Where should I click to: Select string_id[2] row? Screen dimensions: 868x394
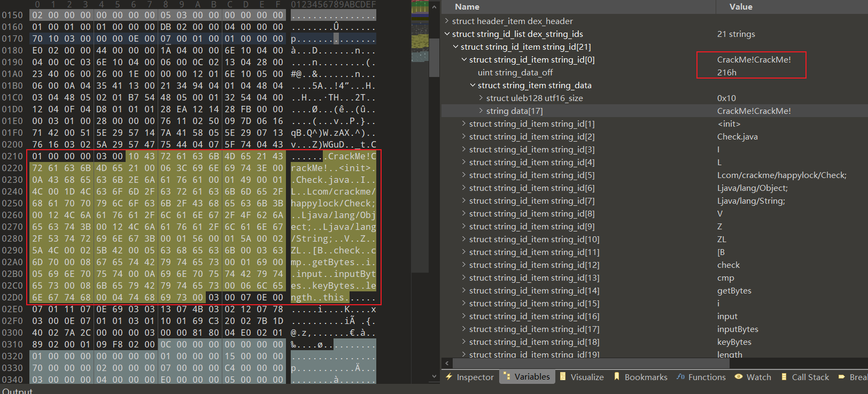point(655,136)
